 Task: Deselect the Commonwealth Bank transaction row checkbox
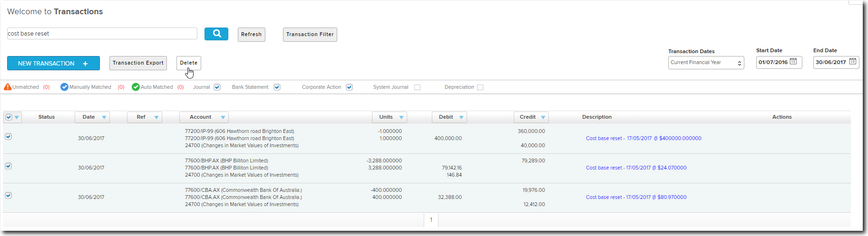[x=8, y=195]
